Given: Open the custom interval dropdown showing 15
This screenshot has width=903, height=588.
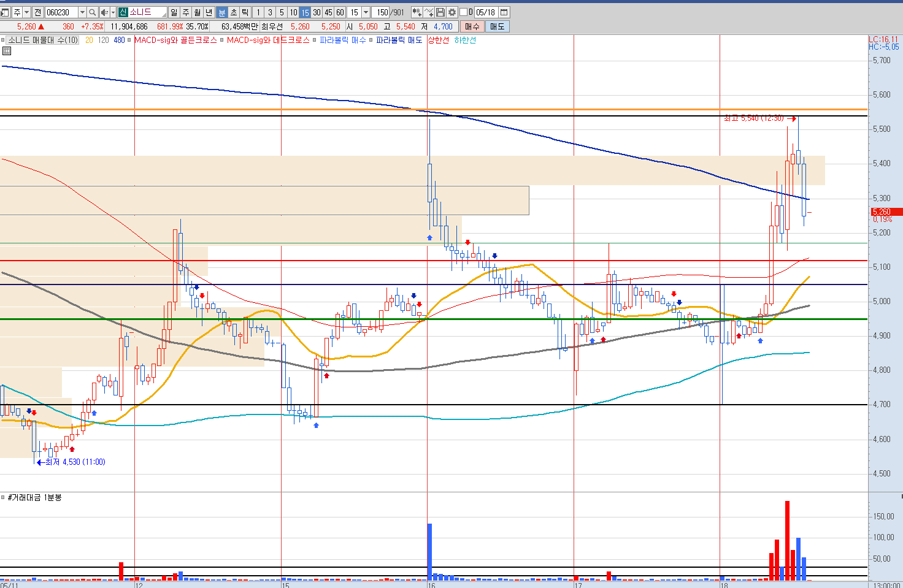Looking at the screenshot, I should pos(366,12).
